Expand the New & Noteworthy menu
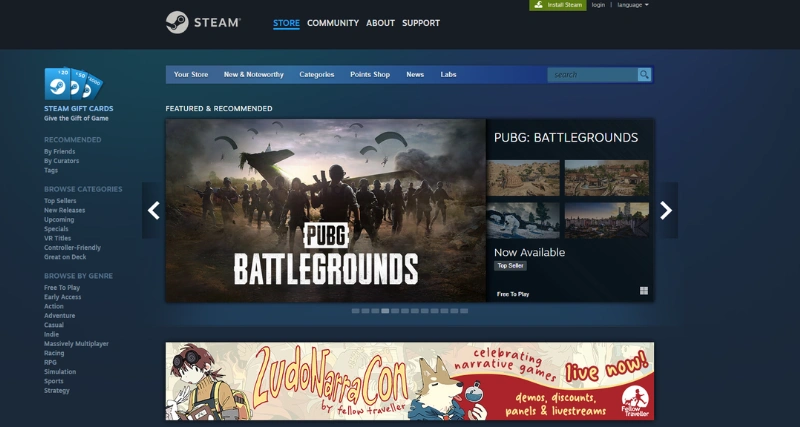 pos(253,74)
